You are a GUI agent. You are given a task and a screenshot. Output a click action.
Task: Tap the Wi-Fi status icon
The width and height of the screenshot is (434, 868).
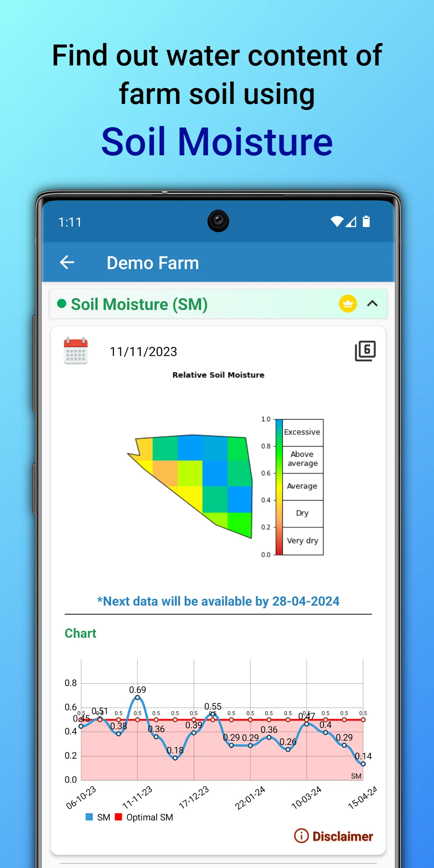click(x=337, y=222)
